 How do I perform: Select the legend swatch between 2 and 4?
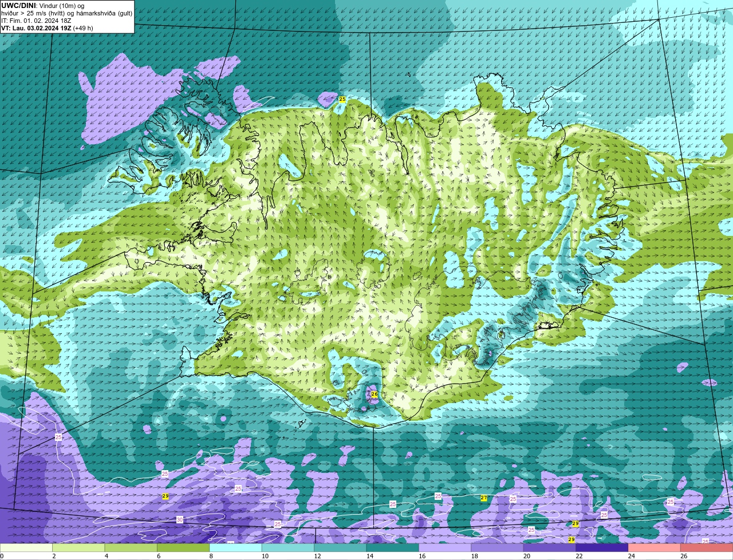pyautogui.click(x=78, y=548)
